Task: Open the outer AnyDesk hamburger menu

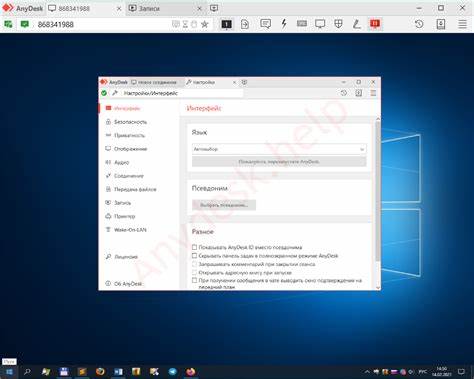Action: point(462,24)
